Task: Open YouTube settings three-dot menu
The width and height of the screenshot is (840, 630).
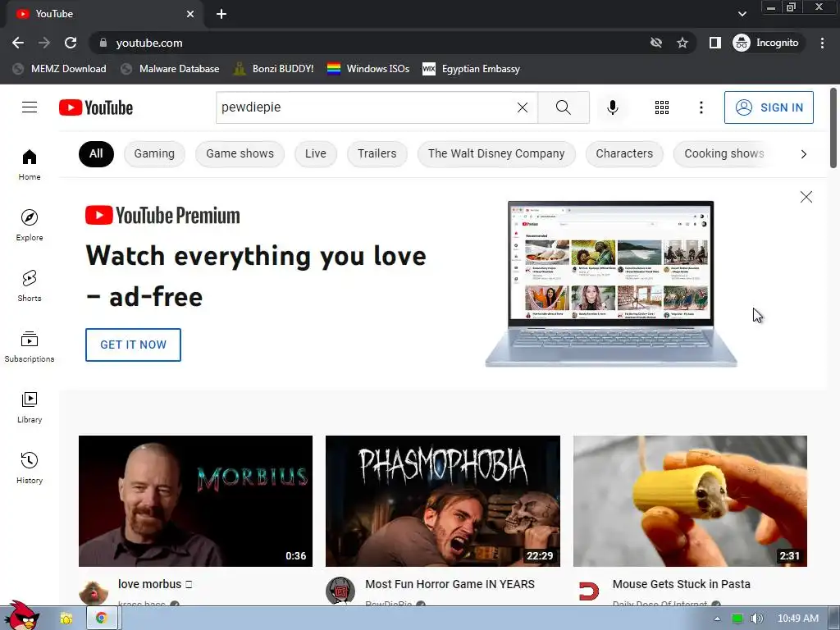Action: (x=701, y=107)
